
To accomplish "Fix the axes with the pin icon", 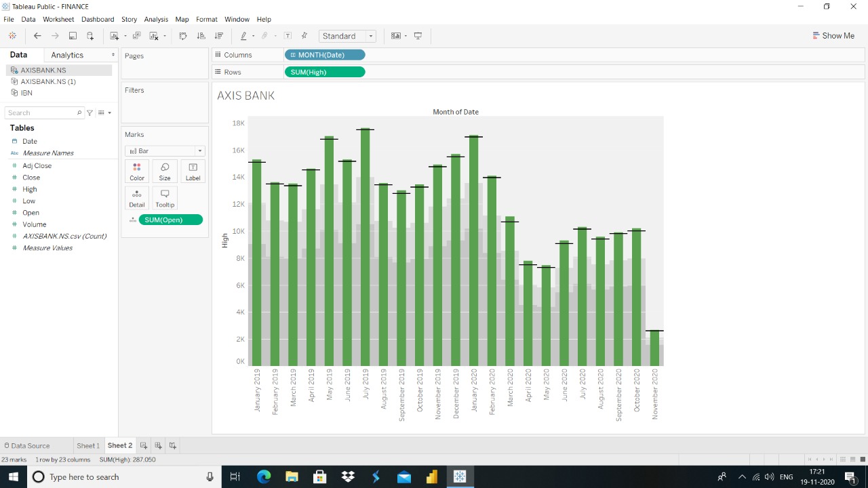I will pyautogui.click(x=304, y=36).
